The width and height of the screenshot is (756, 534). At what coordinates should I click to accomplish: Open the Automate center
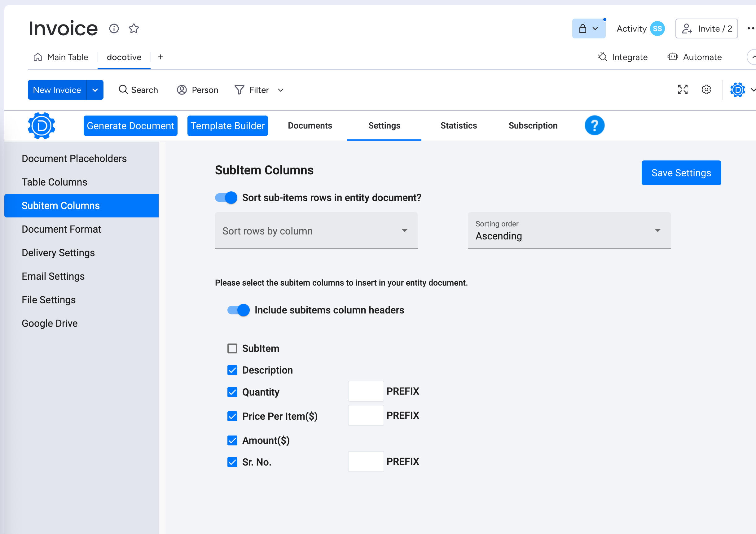pyautogui.click(x=695, y=57)
